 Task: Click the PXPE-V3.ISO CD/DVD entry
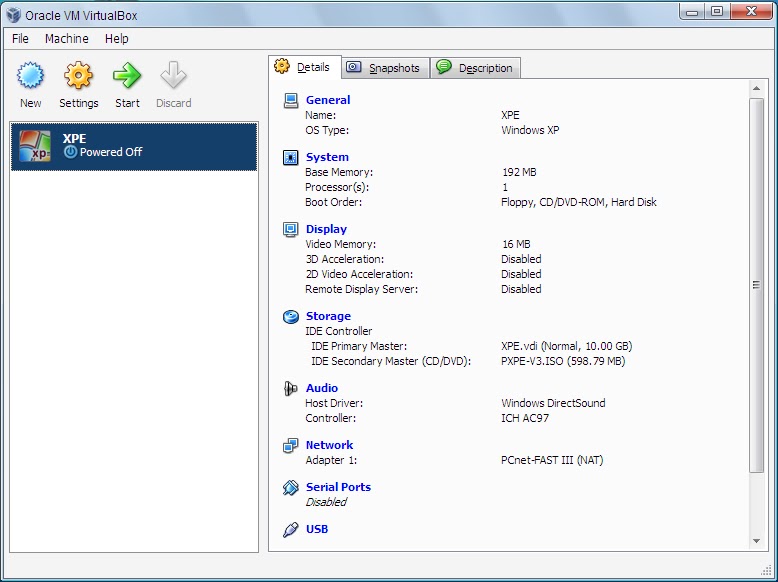563,361
